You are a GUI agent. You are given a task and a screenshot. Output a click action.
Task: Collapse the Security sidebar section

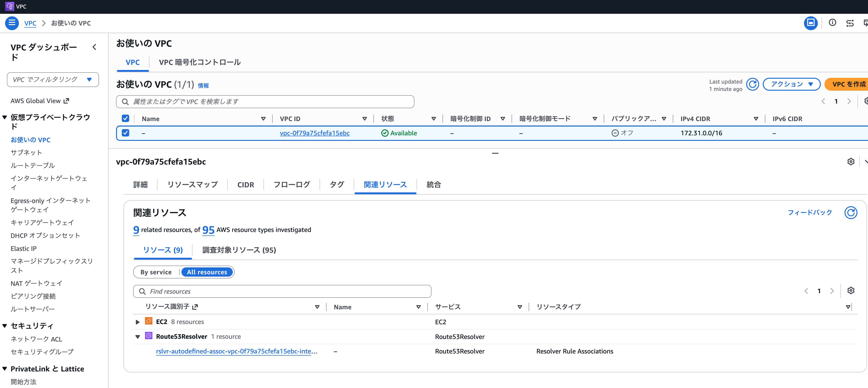[x=5, y=326]
